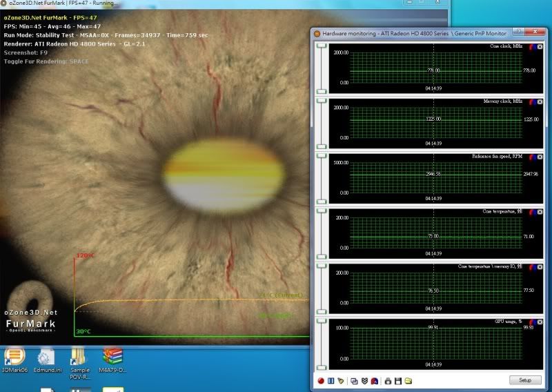This screenshot has width=552, height=392.
Task: Click the FPS Min=45 Avg=46 Max=47 line
Action: (x=52, y=26)
